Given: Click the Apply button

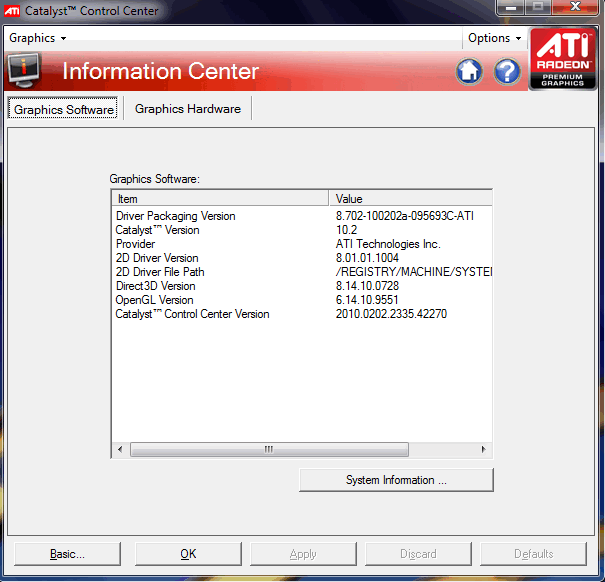Looking at the screenshot, I should pos(303,554).
